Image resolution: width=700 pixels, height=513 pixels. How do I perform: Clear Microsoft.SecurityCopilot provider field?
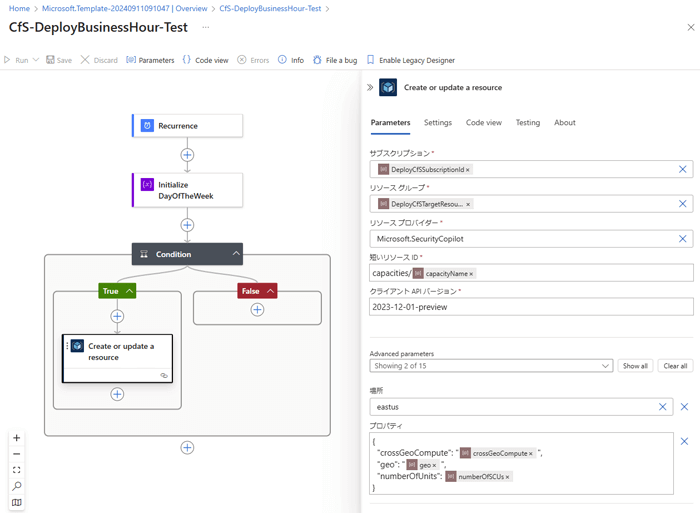pyautogui.click(x=683, y=239)
